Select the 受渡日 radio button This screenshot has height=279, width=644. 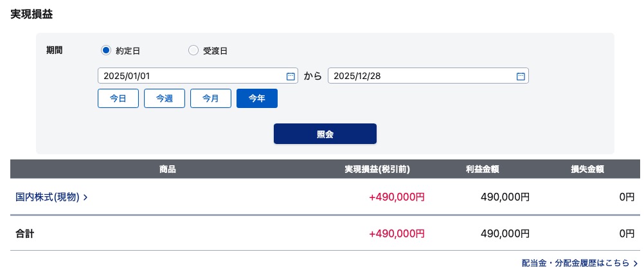[x=193, y=51]
